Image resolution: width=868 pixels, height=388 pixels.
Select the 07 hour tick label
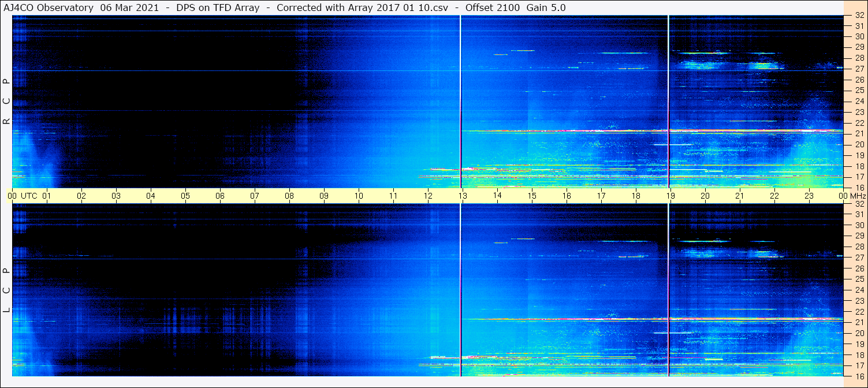tap(255, 196)
